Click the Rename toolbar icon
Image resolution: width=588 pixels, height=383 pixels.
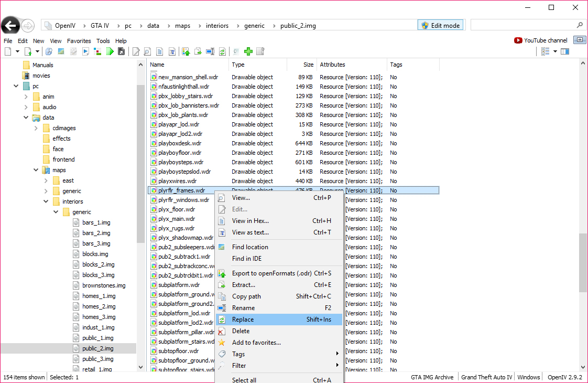[x=210, y=51]
